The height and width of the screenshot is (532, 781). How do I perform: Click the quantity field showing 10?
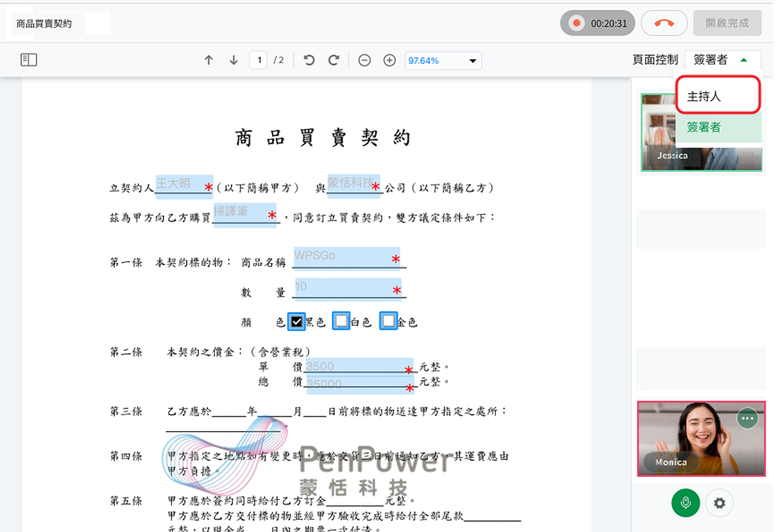click(x=348, y=290)
